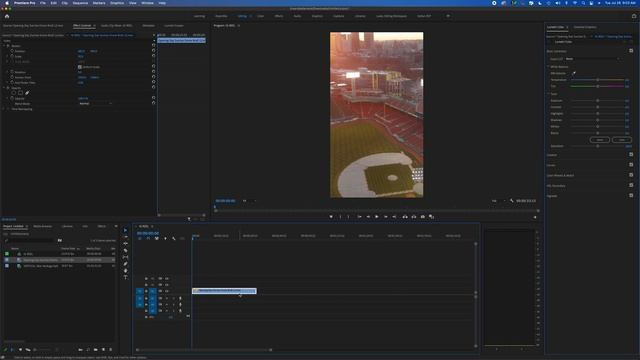Select the Razor tool
This screenshot has width=640, height=360.
pyautogui.click(x=125, y=251)
